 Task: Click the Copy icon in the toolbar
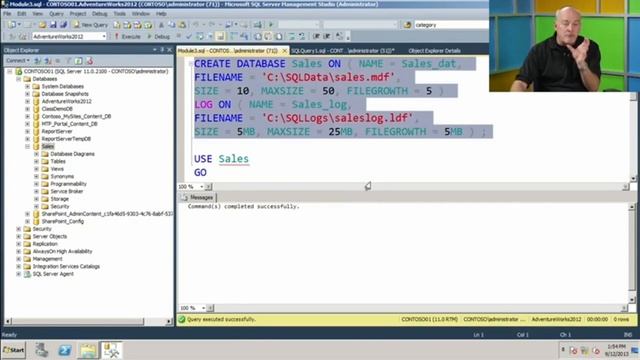[x=171, y=25]
